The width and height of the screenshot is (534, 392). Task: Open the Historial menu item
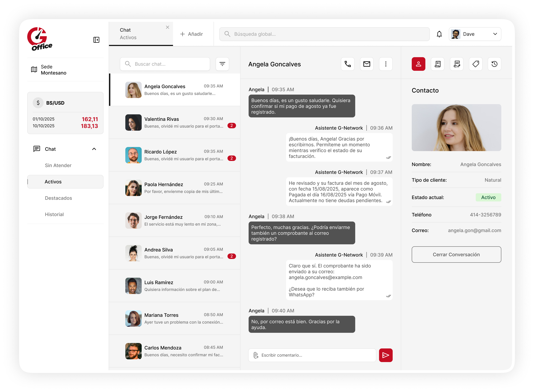54,214
